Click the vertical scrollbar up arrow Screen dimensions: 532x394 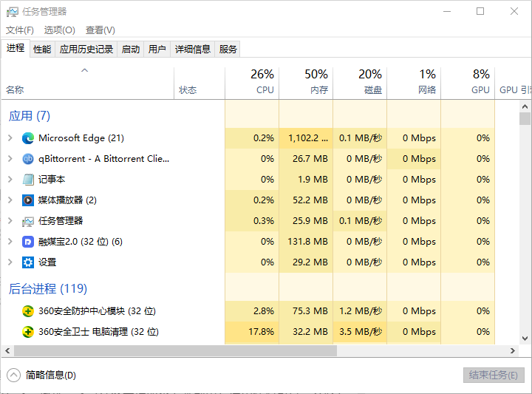[525, 106]
